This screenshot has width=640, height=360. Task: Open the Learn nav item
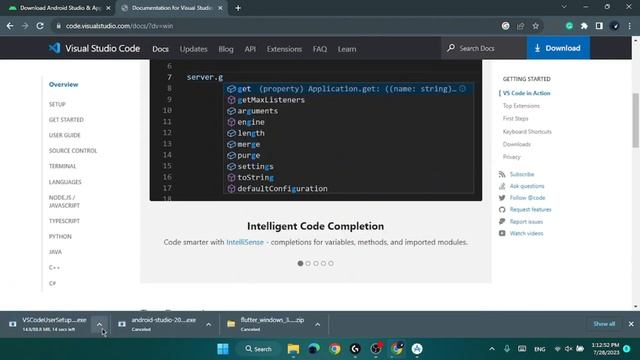click(347, 49)
